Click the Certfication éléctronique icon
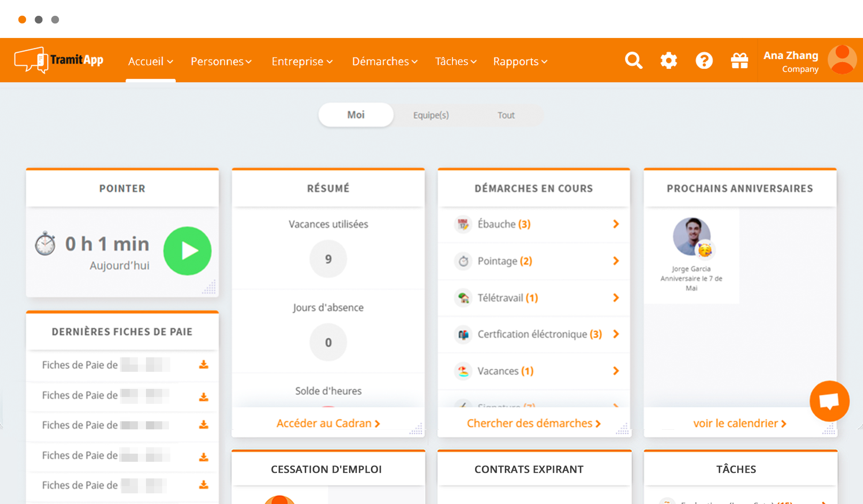This screenshot has height=504, width=863. [463, 334]
